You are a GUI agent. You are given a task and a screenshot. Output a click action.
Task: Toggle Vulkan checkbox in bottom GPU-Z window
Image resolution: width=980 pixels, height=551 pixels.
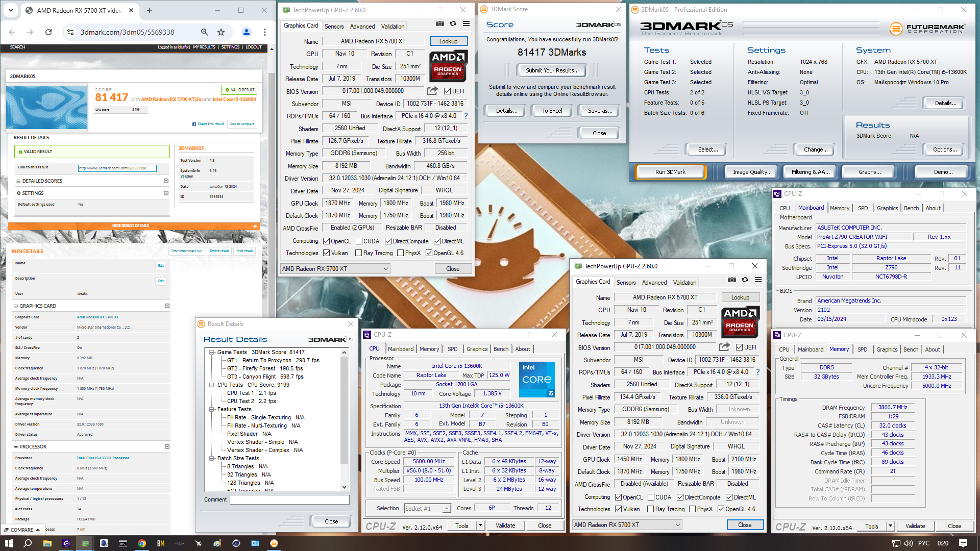(619, 509)
